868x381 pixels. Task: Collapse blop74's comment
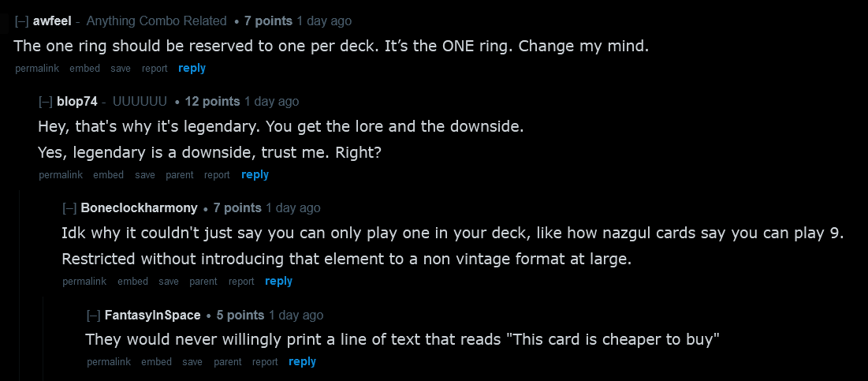(45, 102)
